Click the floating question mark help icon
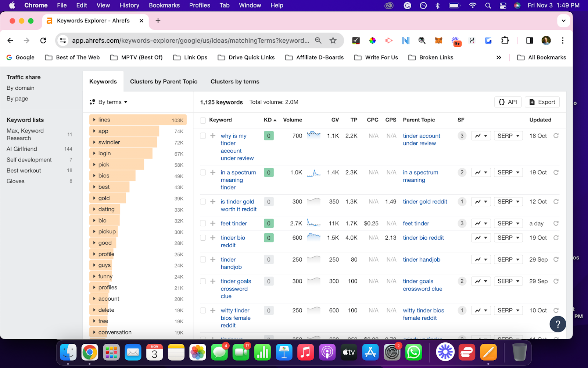 [x=557, y=324]
